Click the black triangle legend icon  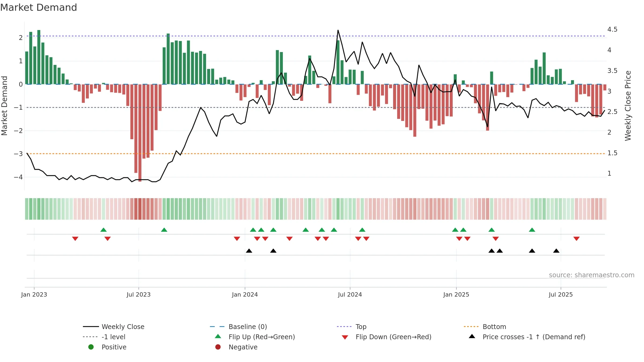click(472, 336)
